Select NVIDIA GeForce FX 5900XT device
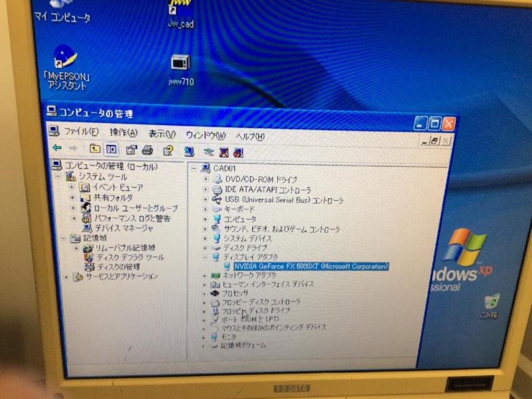The height and width of the screenshot is (399, 532). click(311, 267)
